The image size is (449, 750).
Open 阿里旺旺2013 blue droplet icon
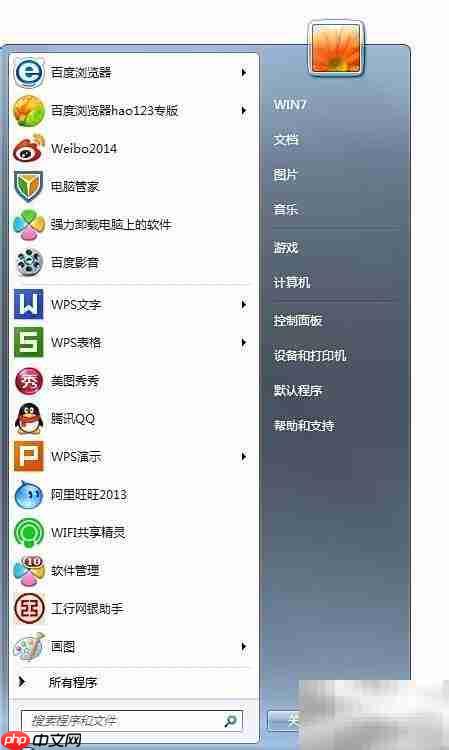point(29,495)
